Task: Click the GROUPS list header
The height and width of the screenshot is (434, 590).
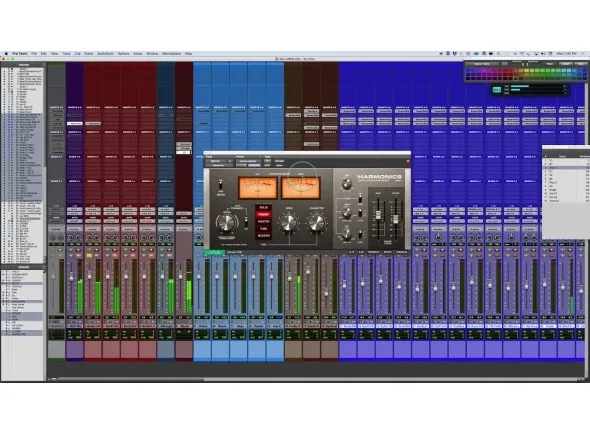Action: [23, 267]
